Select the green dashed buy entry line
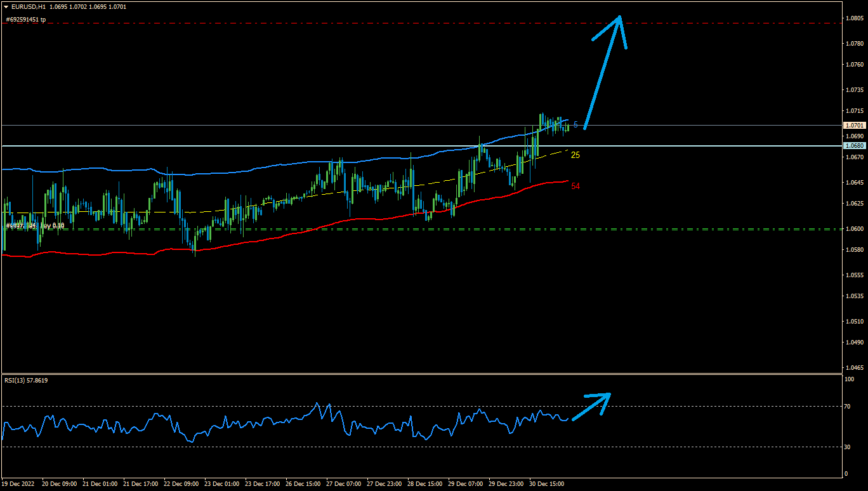Image resolution: width=868 pixels, height=491 pixels. click(381, 229)
